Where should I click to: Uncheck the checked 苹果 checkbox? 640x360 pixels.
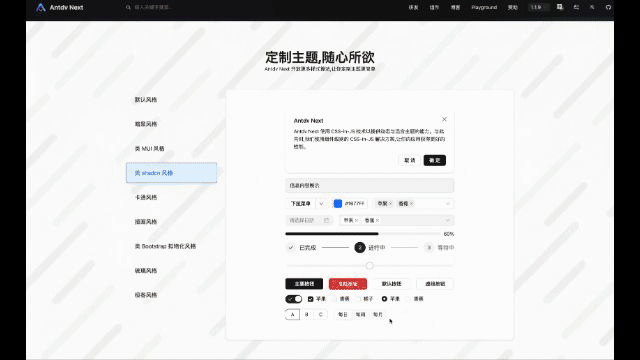click(x=311, y=299)
